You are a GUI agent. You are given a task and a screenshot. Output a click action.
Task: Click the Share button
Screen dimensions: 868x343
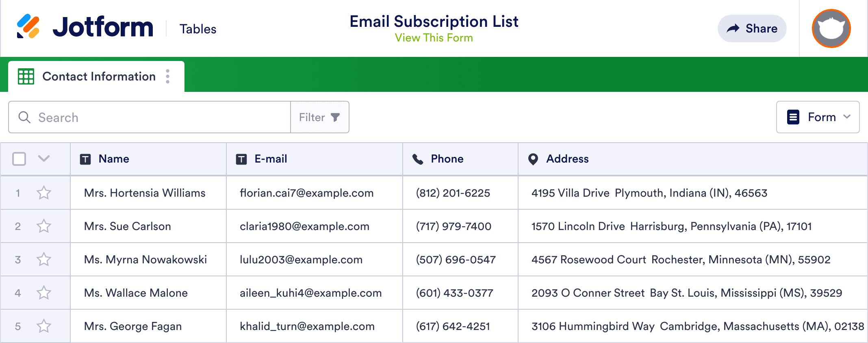752,28
